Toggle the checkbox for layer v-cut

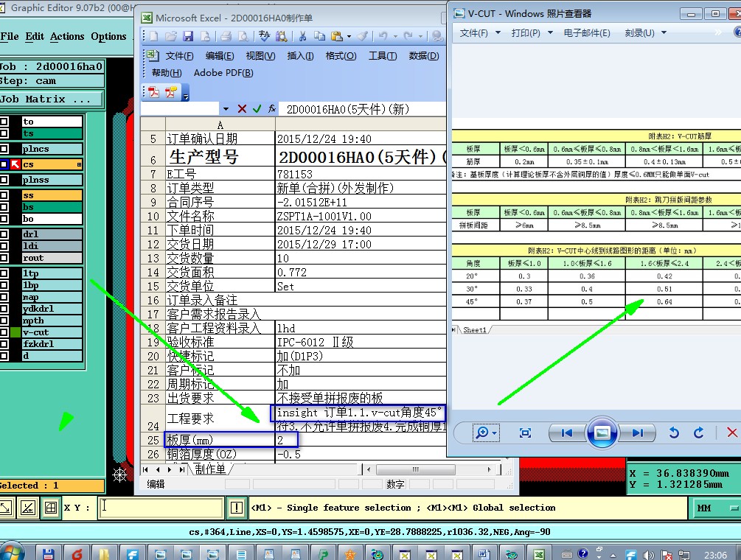[x=4, y=332]
